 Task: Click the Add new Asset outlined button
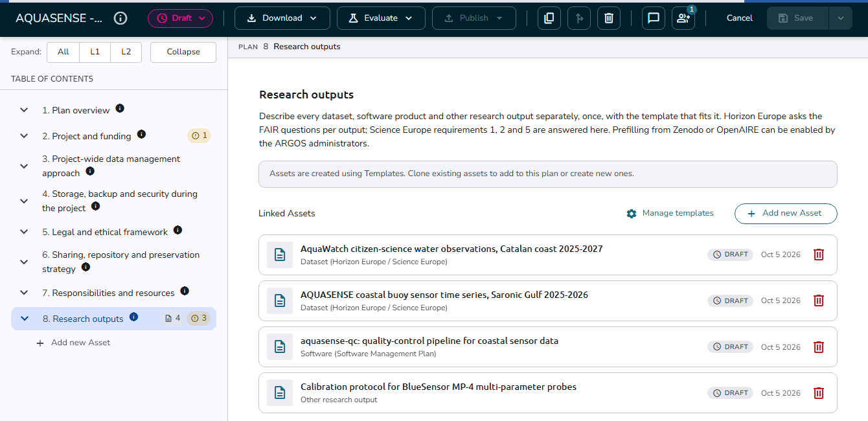786,214
